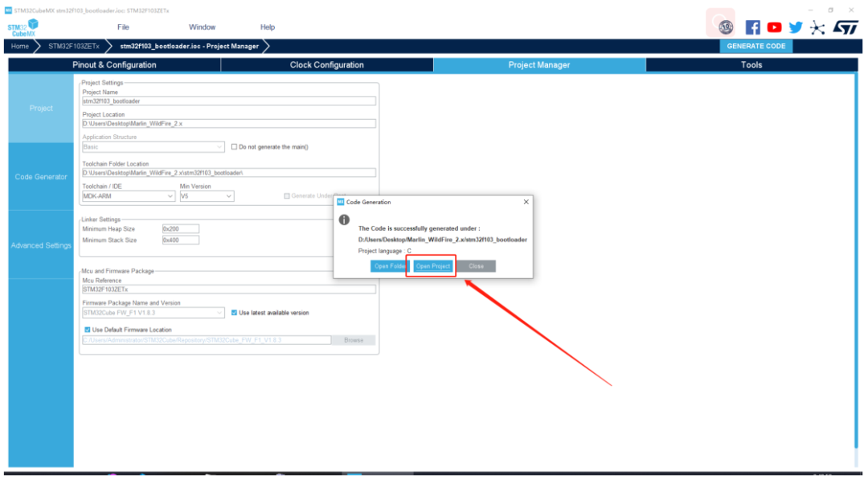Screen dimensions: 868x480
Task: Uncheck Use Default Firmware Location
Action: [87, 330]
